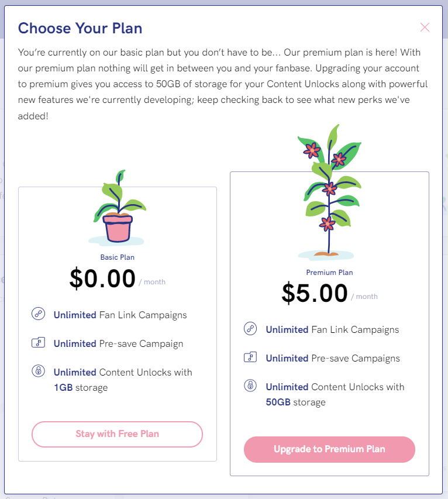
Task: Click the Stay with Free Plan button
Action: pyautogui.click(x=117, y=434)
